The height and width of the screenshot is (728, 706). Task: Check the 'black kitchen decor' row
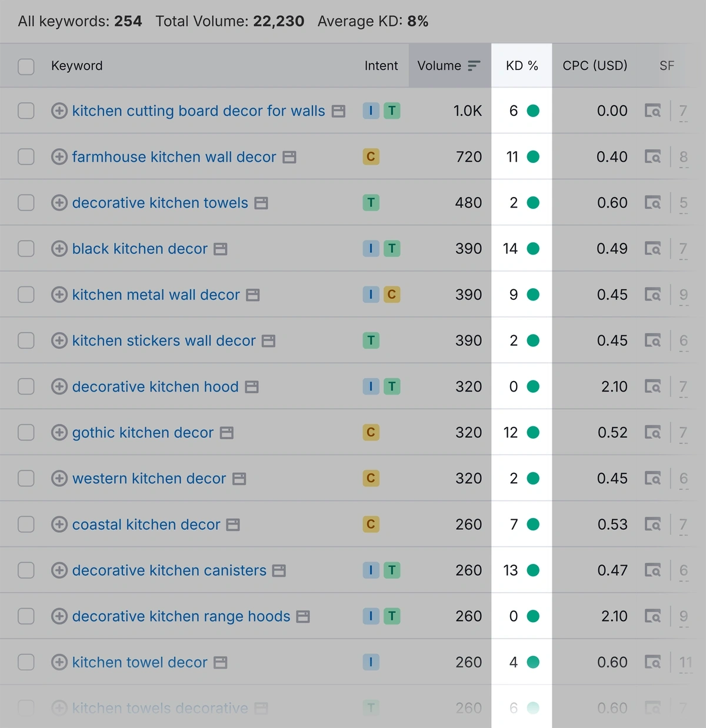pyautogui.click(x=26, y=249)
